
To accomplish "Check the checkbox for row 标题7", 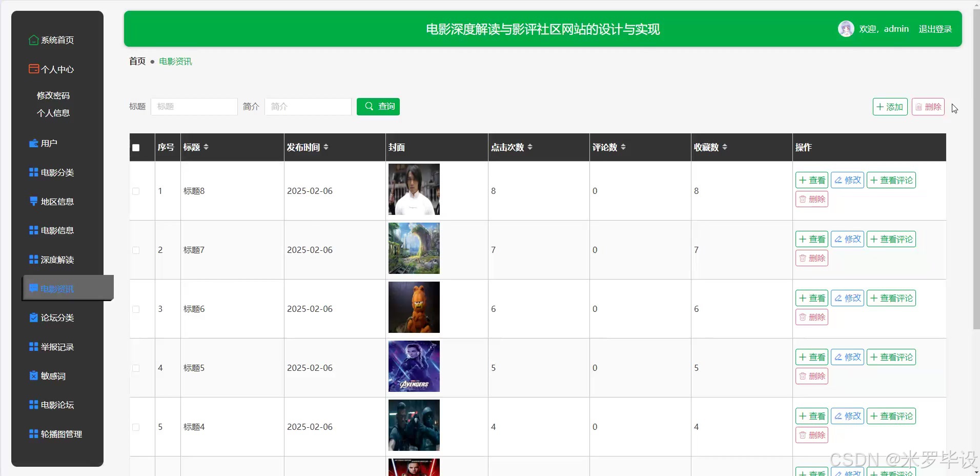I will point(136,250).
